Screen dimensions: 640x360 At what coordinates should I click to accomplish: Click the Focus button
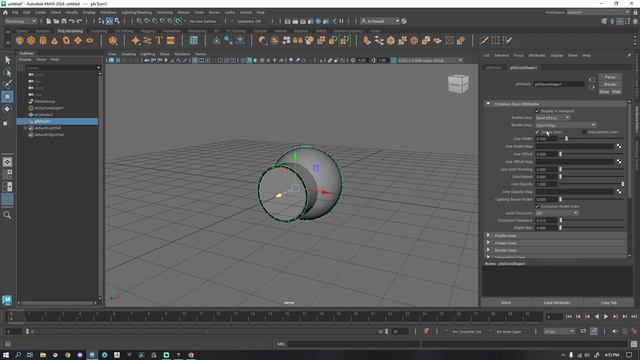(610, 77)
